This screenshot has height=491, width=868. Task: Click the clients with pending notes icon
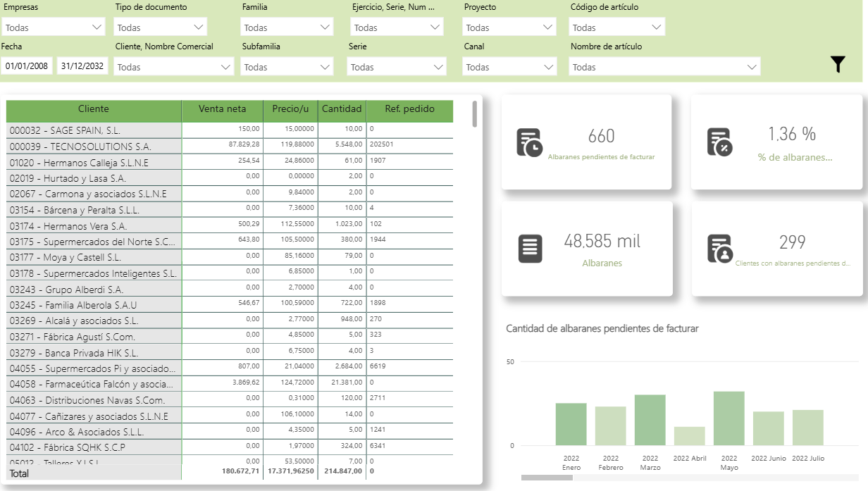point(719,249)
